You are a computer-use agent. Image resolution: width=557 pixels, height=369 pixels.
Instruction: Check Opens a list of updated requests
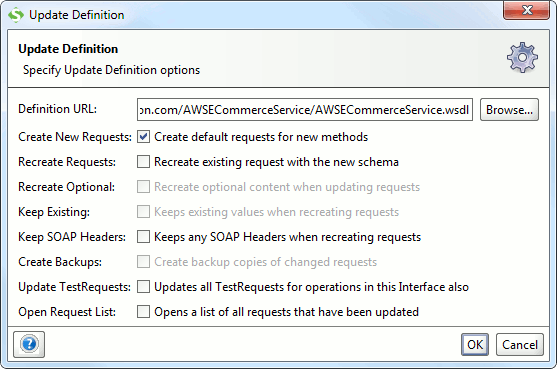[x=144, y=311]
